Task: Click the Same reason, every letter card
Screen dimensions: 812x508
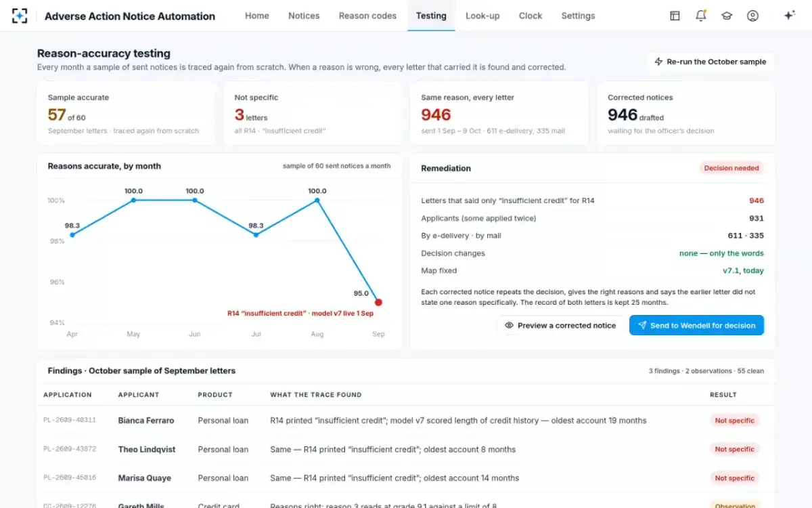Action: pyautogui.click(x=500, y=114)
